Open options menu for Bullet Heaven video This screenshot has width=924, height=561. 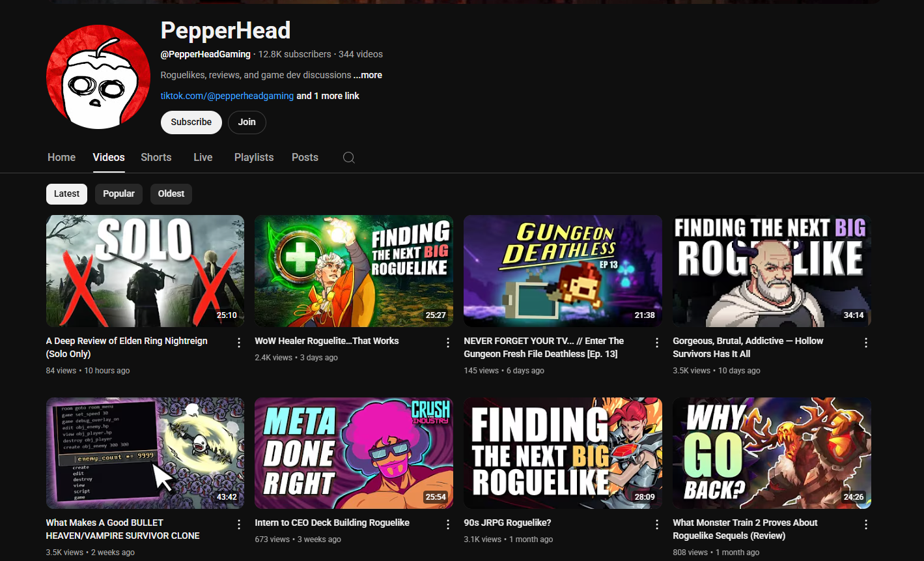[239, 525]
